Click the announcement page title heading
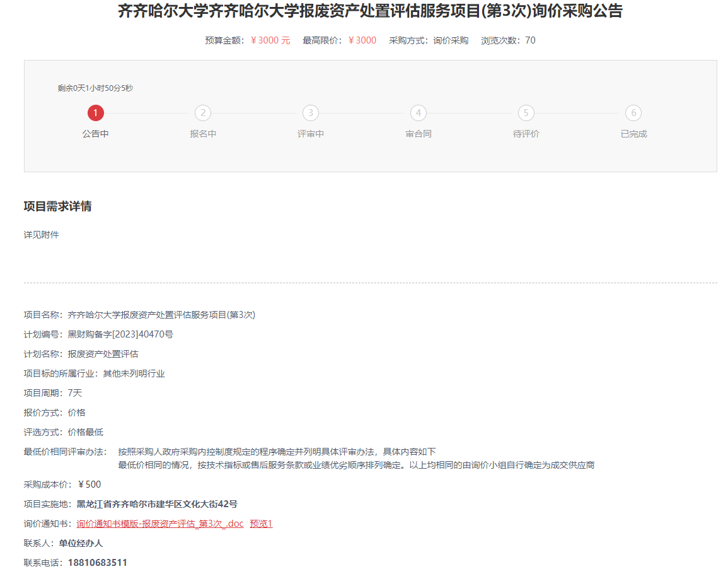 coord(370,11)
